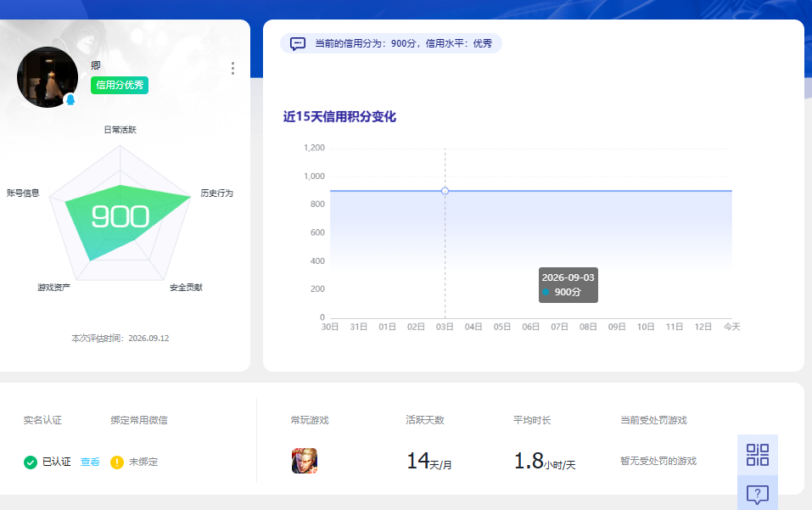Image resolution: width=812 pixels, height=510 pixels.
Task: Click the 绑定常用微信 heading
Action: pyautogui.click(x=139, y=420)
